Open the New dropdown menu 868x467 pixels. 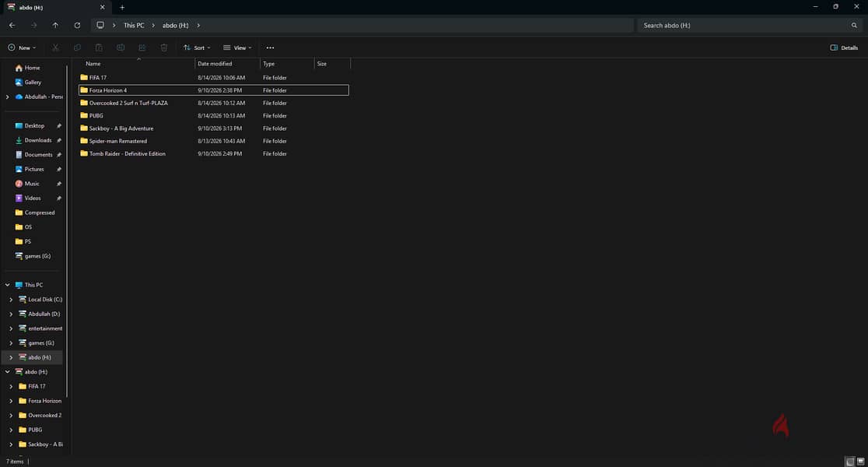[x=22, y=47]
